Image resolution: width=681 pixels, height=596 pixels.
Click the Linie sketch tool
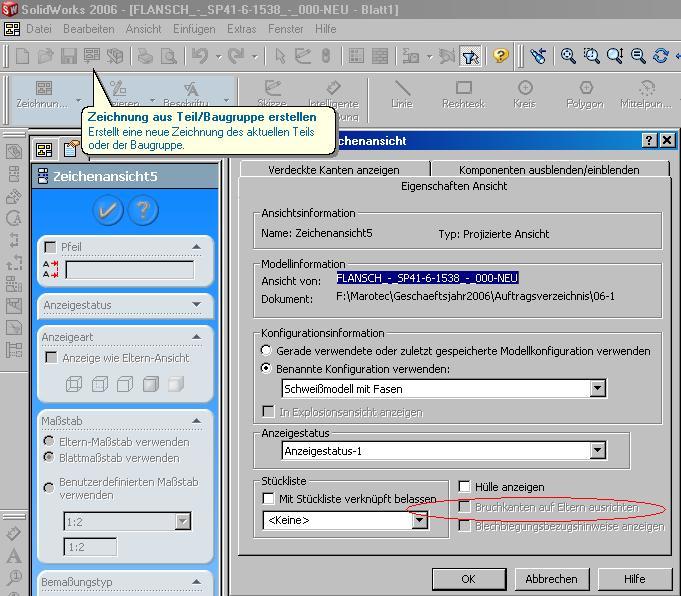tap(402, 95)
